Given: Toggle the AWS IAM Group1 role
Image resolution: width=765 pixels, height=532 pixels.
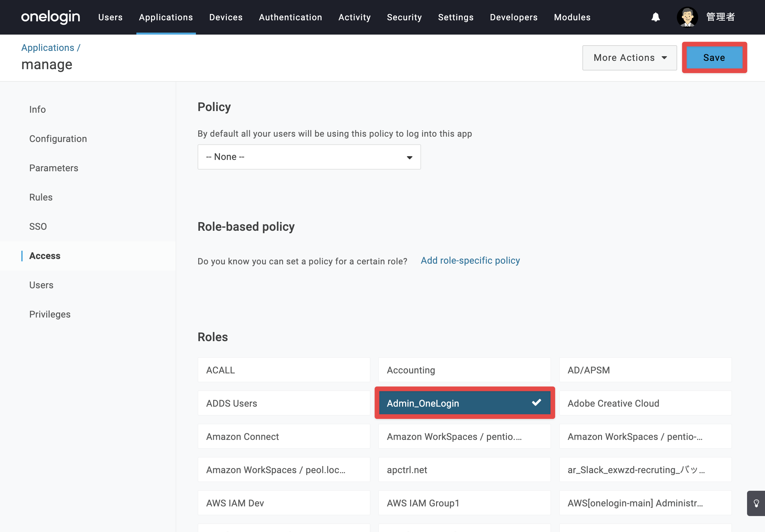Looking at the screenshot, I should pyautogui.click(x=464, y=503).
